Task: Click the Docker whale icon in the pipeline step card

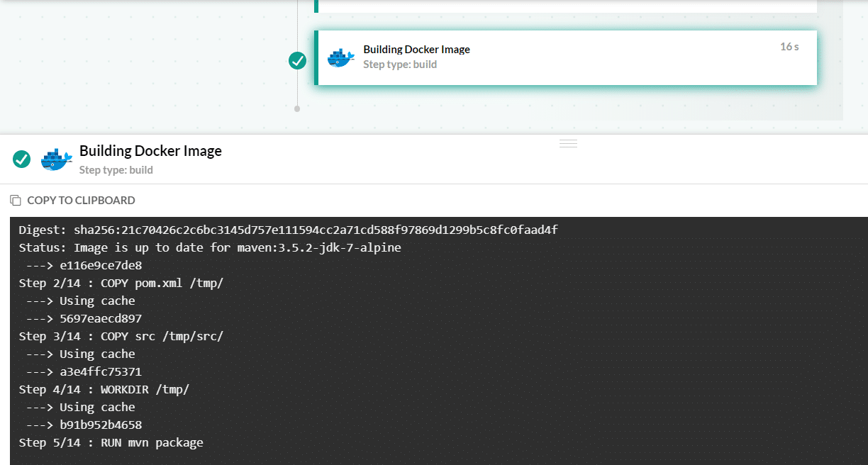Action: (x=341, y=57)
